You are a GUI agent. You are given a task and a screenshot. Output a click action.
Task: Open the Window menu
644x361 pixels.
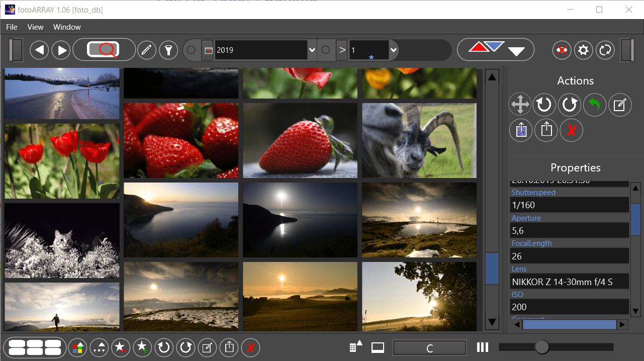[67, 27]
